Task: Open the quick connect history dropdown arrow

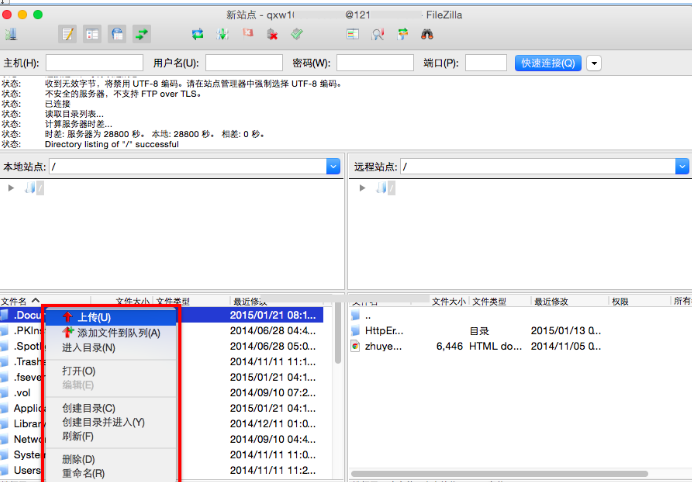Action: point(594,63)
